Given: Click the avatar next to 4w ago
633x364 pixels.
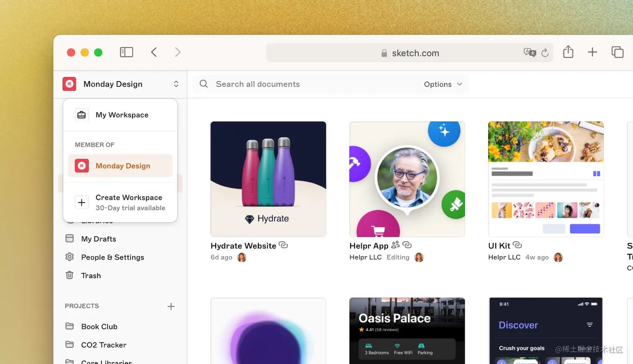Looking at the screenshot, I should (x=558, y=257).
